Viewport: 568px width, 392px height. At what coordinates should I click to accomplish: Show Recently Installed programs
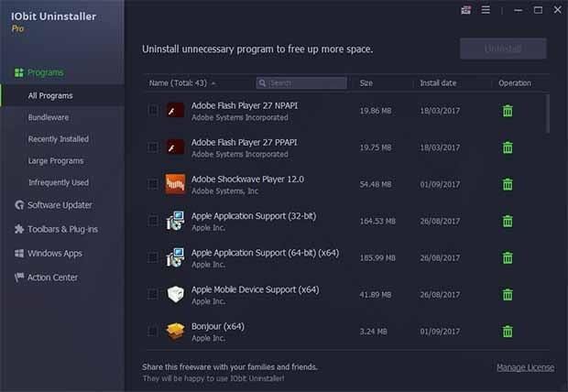59,139
